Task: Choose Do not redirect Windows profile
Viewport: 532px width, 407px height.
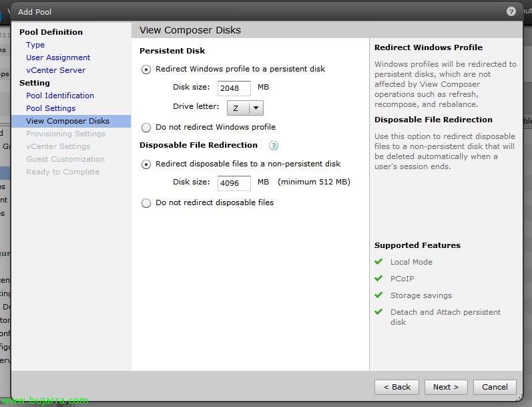Action: click(x=146, y=127)
